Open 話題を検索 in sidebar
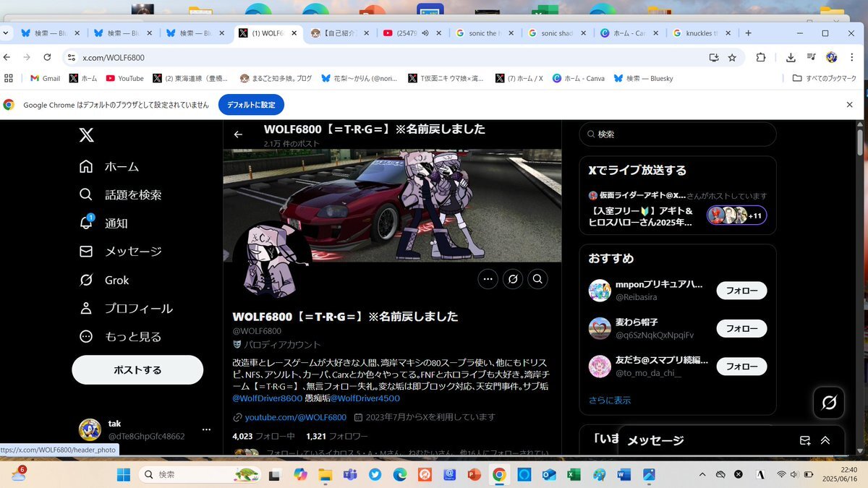This screenshot has width=868, height=488. (120, 194)
